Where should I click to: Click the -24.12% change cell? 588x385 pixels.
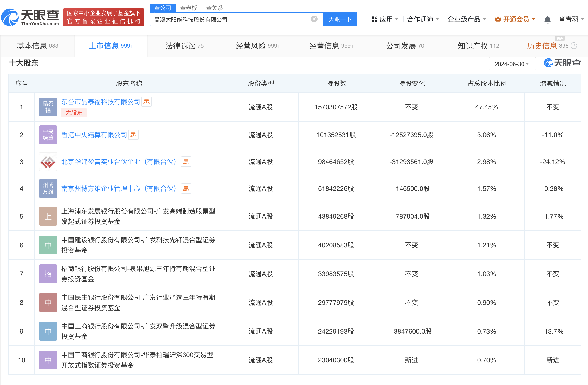click(x=552, y=162)
